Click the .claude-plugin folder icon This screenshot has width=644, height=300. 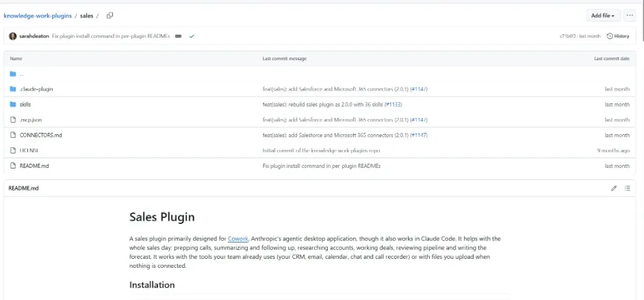tap(13, 89)
